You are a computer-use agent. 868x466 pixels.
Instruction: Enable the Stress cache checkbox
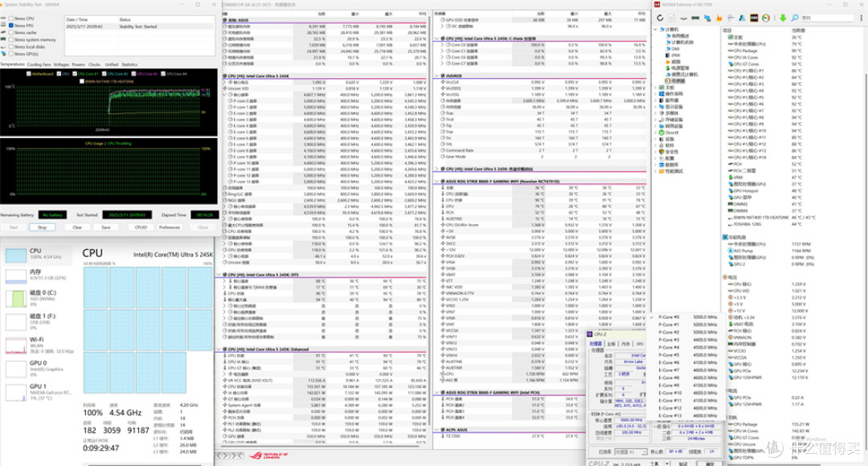click(11, 33)
